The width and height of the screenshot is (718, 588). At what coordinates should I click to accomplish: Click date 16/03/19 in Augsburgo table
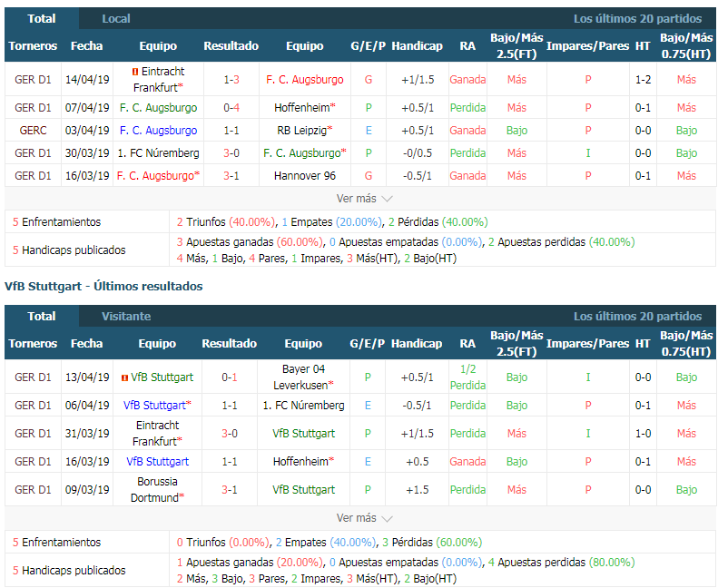tap(87, 176)
